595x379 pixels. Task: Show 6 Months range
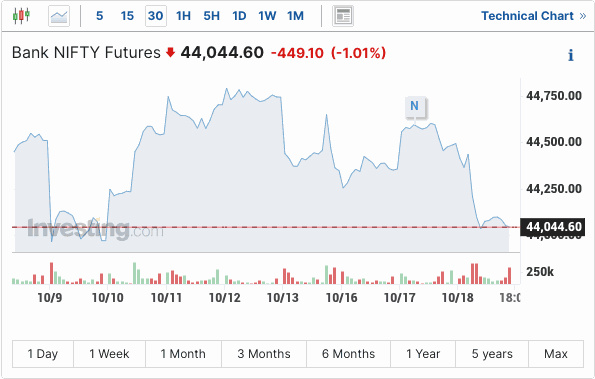click(348, 354)
